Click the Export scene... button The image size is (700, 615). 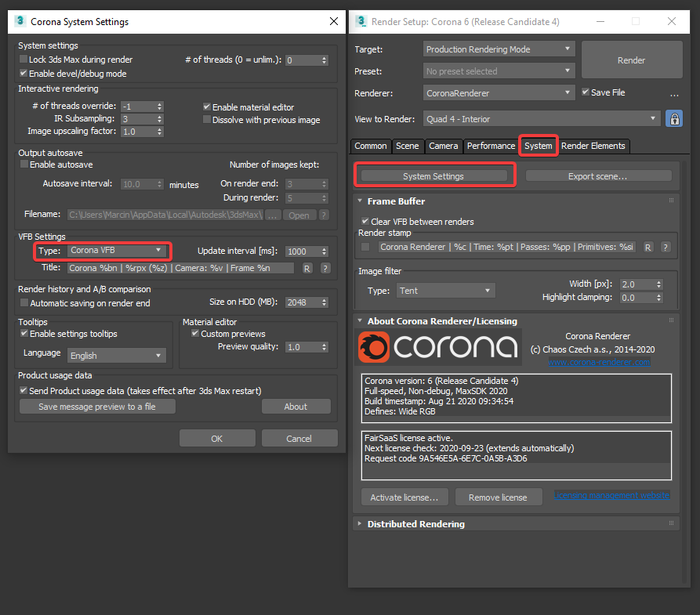click(x=598, y=176)
